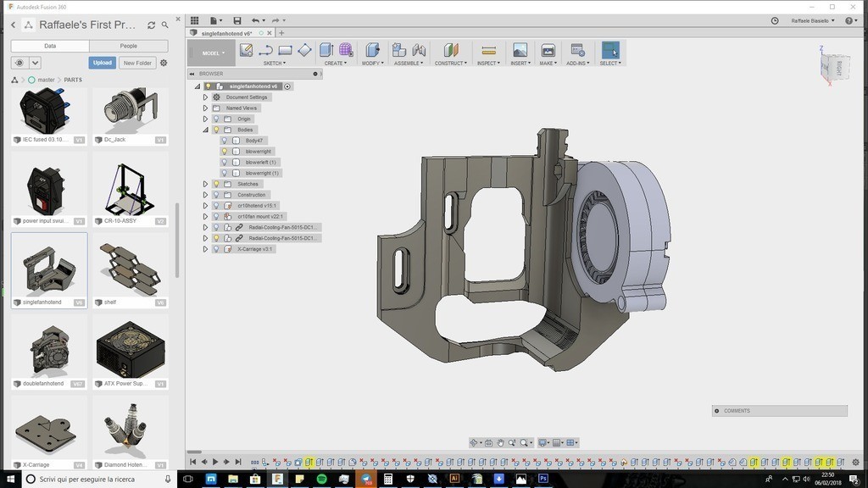Switch to the People tab
This screenshot has height=488, width=868.
128,45
